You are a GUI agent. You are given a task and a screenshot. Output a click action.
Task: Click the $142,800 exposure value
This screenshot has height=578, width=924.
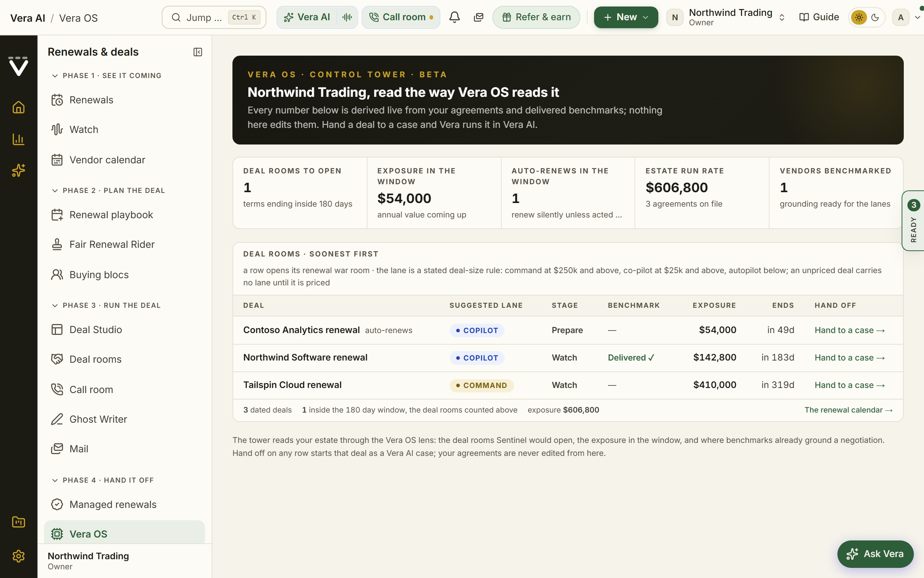tap(715, 357)
